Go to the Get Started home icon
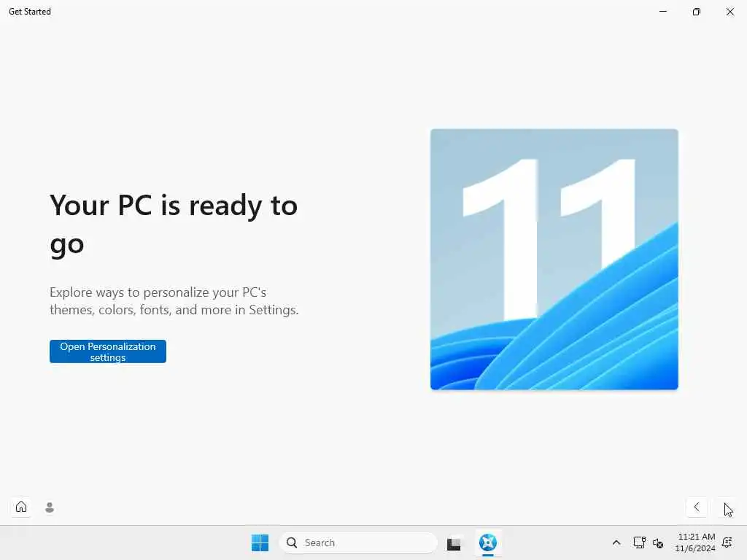 coord(21,507)
